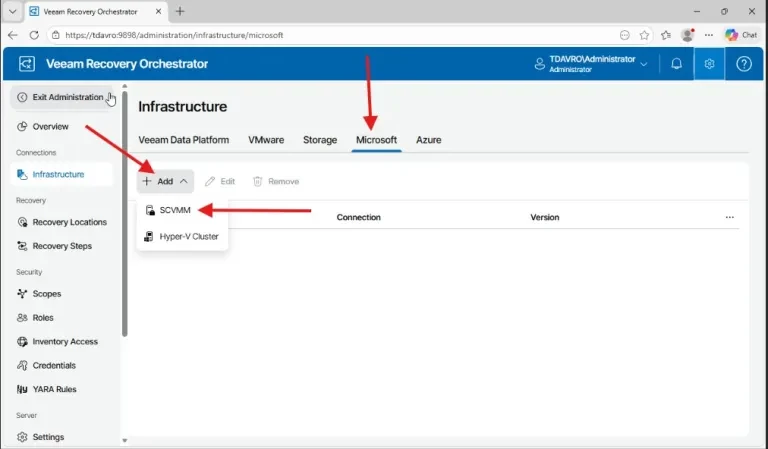Viewport: 768px width, 449px height.
Task: Choose Hyper-V Cluster from the Add menu
Action: point(182,236)
